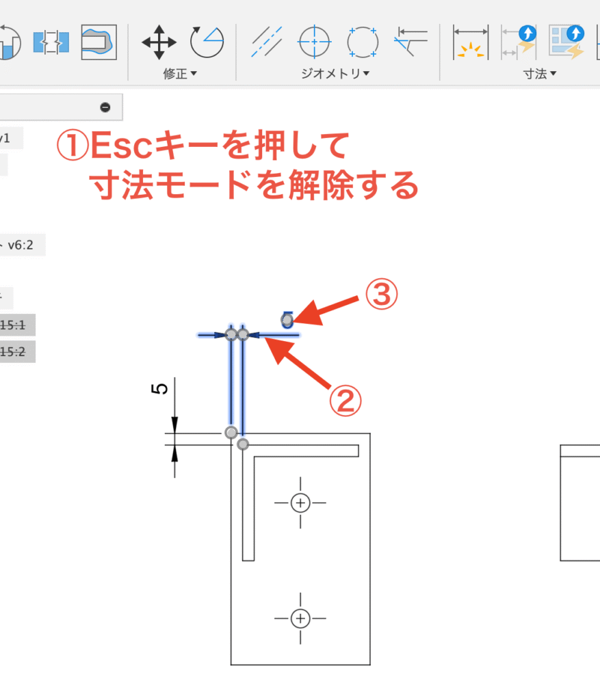
Task: Select the Edge Extension tool icon
Action: (409, 42)
